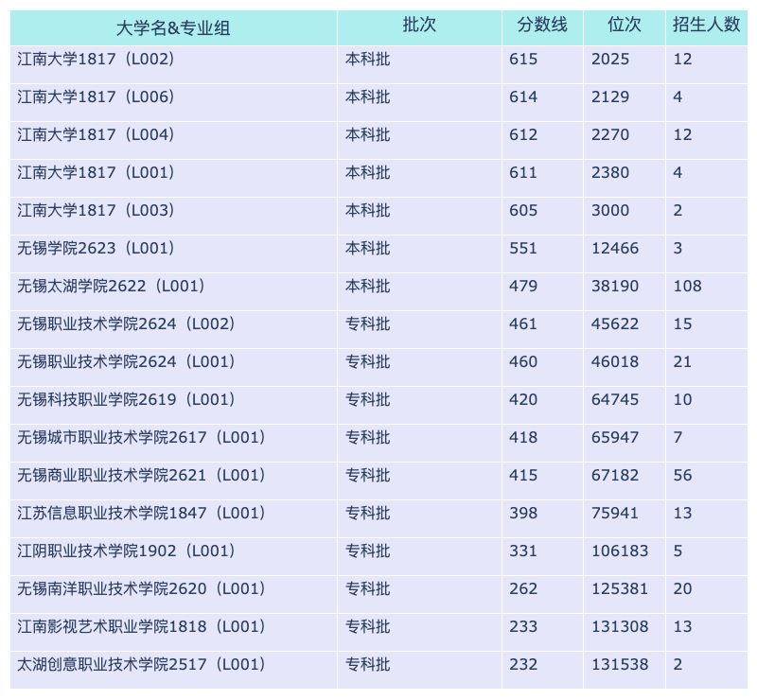Click the rank value 2270
Screen dimensions: 757x700
[x=610, y=134]
